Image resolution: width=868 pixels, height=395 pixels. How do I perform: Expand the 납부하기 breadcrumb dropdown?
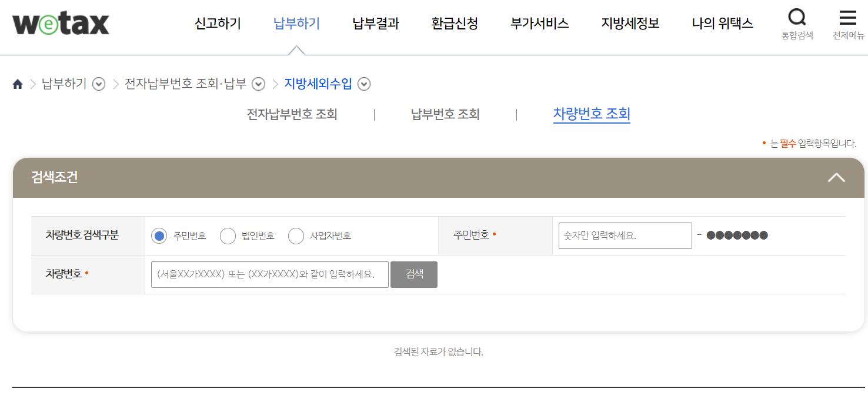(x=99, y=84)
